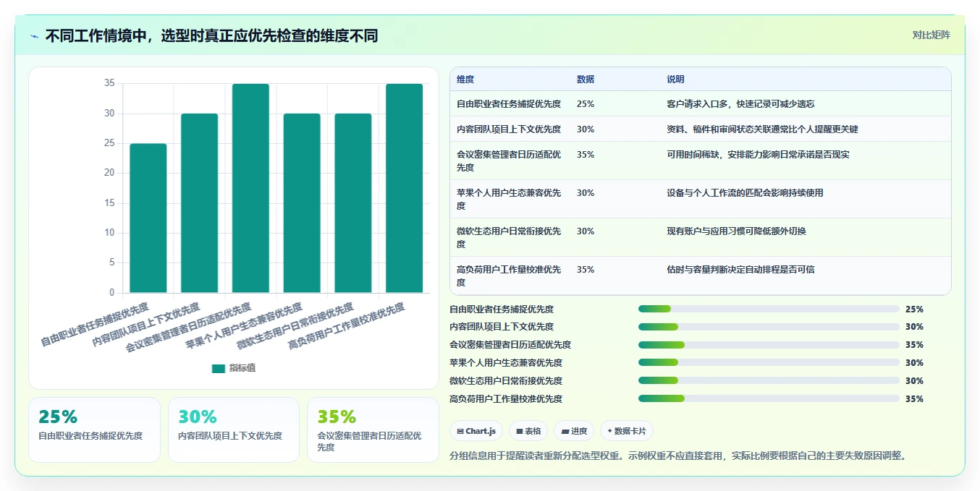
Task: Click the footnote text about 分组信息
Action: 678,456
